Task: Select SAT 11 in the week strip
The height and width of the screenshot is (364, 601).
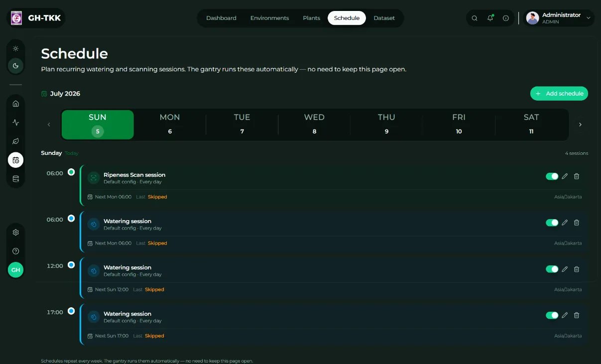Action: [531, 124]
